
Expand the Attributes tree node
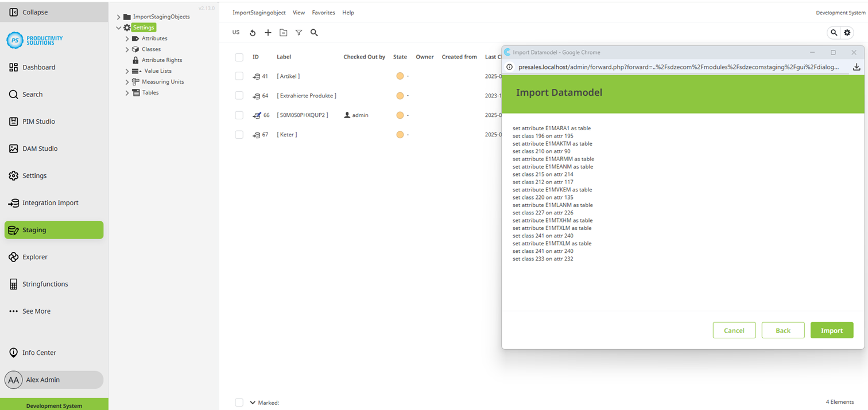point(126,38)
